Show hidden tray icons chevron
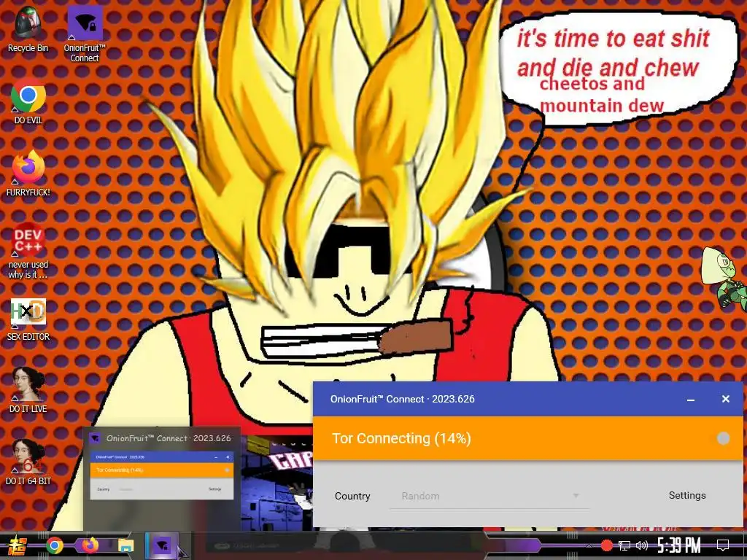Screen dimensions: 747x560 click(589, 545)
